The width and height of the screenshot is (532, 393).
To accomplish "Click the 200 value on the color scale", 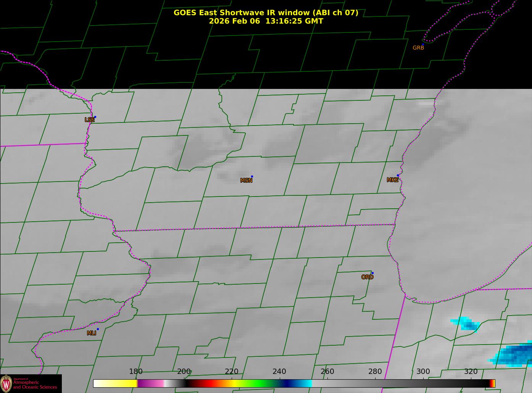I will 184,372.
